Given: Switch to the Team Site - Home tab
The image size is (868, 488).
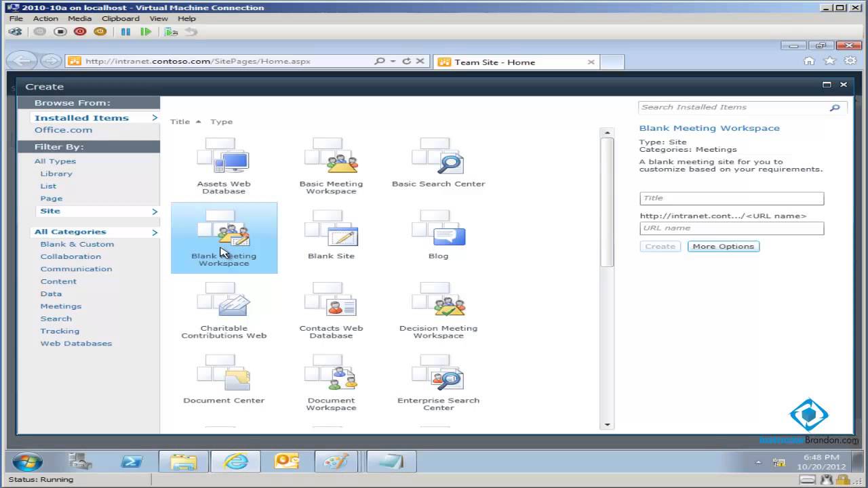Looking at the screenshot, I should tap(515, 62).
